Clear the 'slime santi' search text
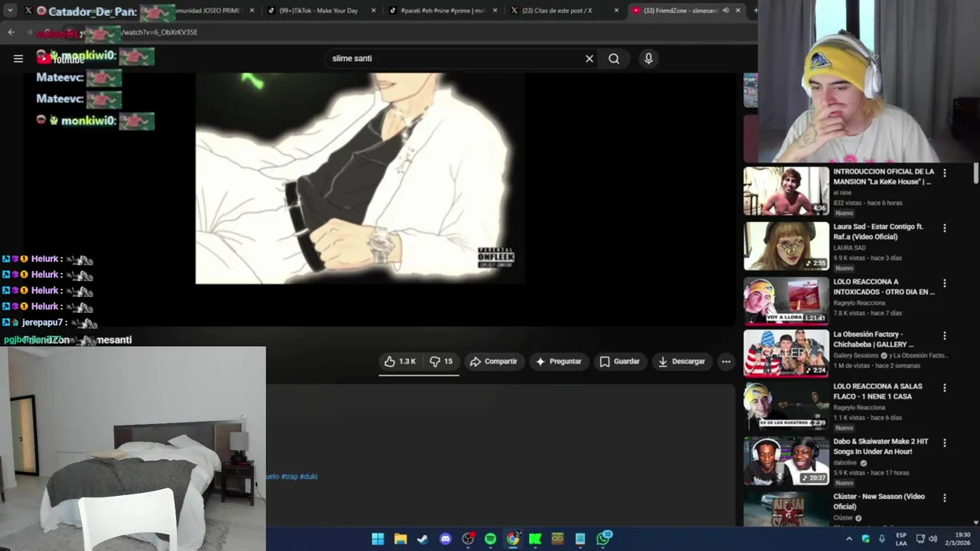Viewport: 980px width, 551px height. point(590,58)
